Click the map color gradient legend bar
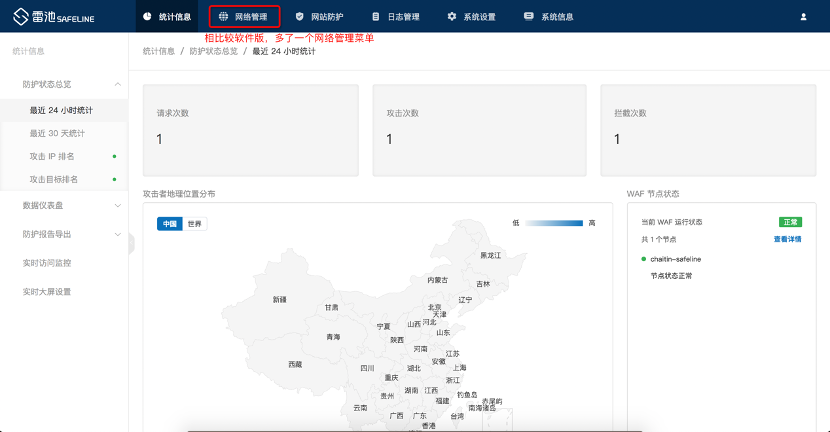This screenshot has width=830, height=432. [554, 223]
